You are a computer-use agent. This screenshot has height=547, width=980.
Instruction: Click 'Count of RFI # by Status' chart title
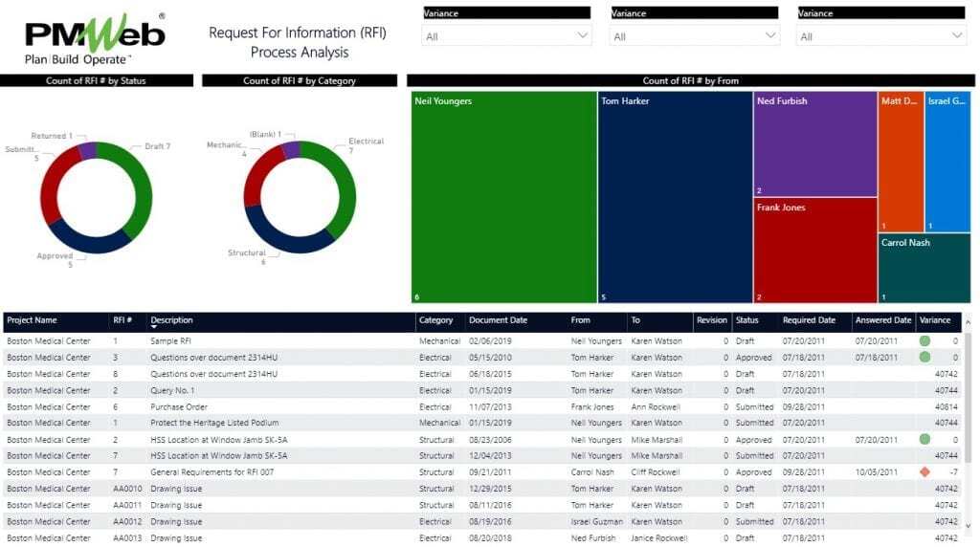96,80
